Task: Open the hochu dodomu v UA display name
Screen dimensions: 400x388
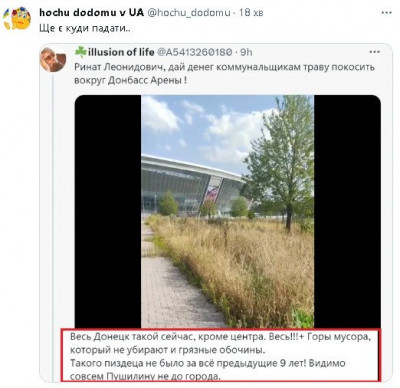Action: [x=91, y=13]
